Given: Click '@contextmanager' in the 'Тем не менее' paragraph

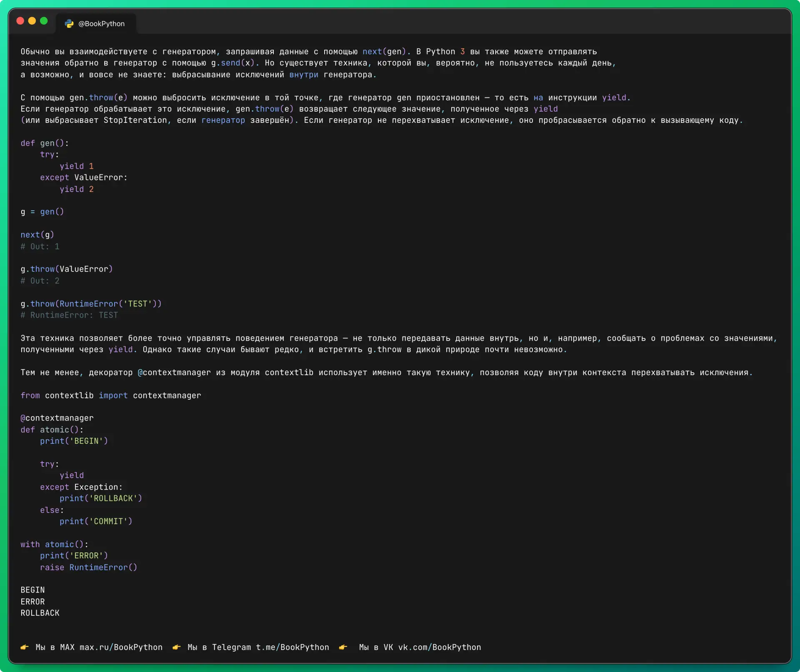Looking at the screenshot, I should click(174, 373).
